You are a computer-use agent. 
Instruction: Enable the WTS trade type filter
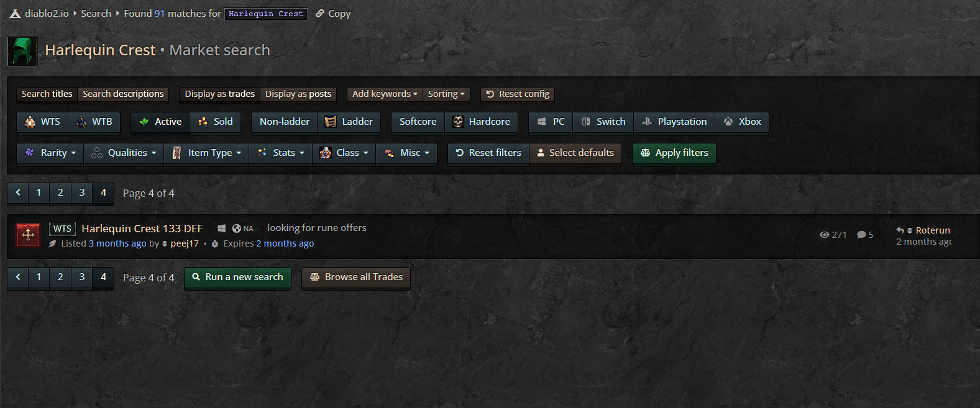coord(42,122)
